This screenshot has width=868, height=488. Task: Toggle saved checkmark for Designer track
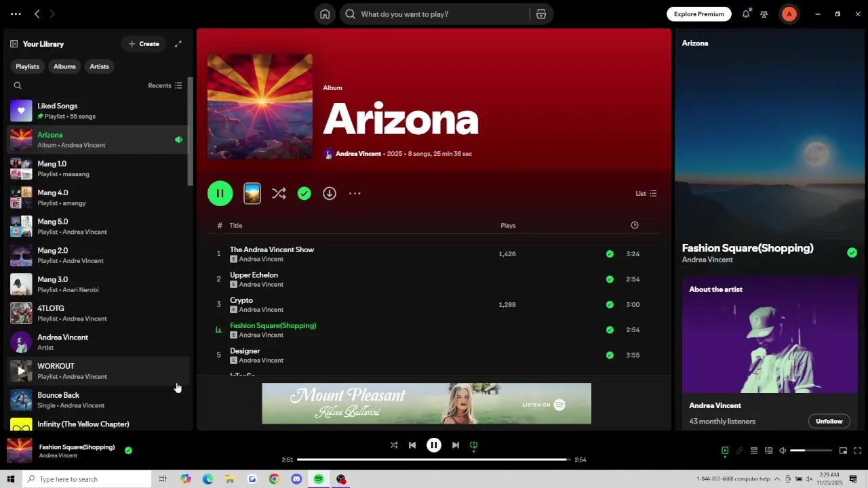coord(610,355)
